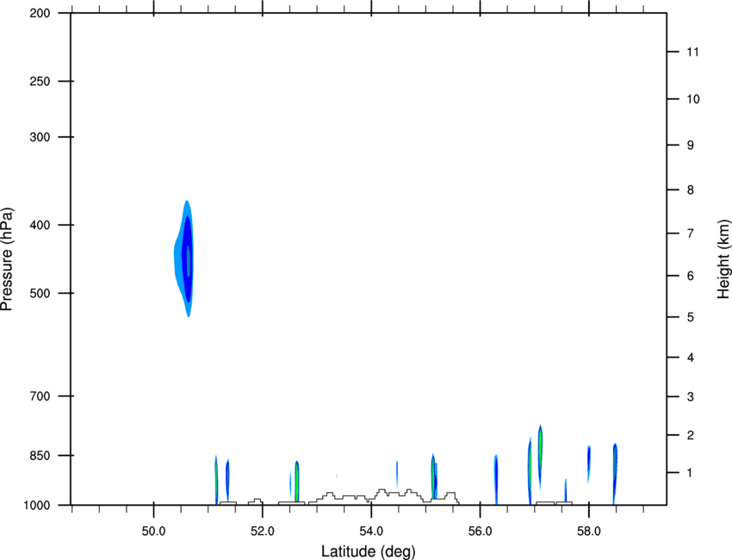Click pressure tick label 300
This screenshot has height=560, width=732.
tap(40, 137)
